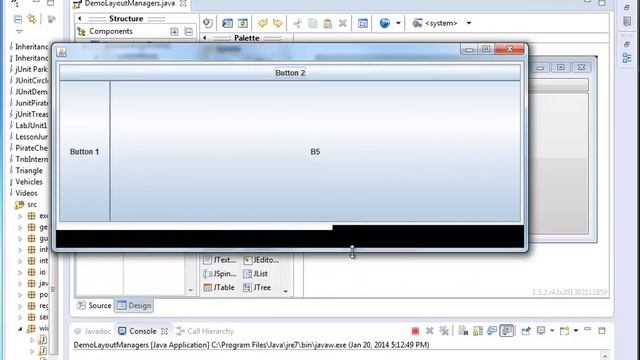Delete the selected component

tap(342, 23)
